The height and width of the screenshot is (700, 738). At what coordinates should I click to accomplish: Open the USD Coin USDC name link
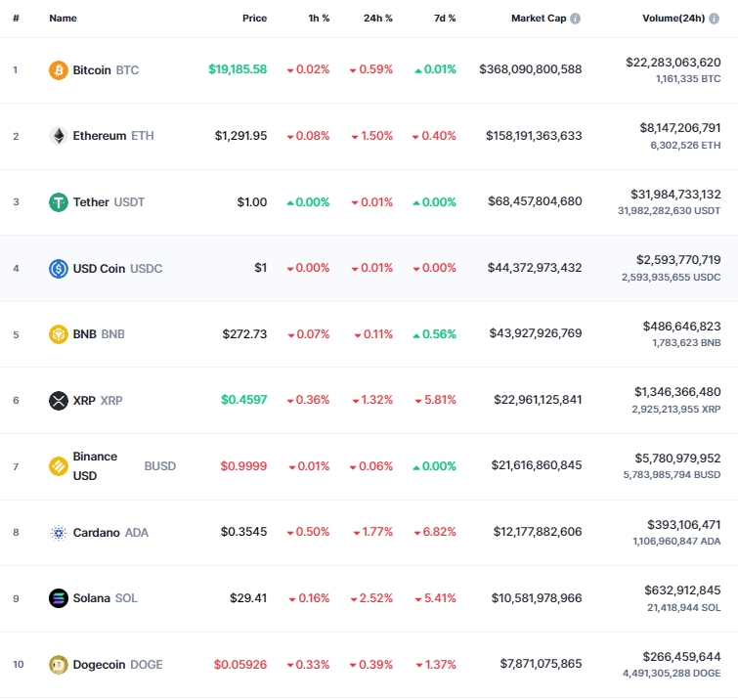point(117,269)
